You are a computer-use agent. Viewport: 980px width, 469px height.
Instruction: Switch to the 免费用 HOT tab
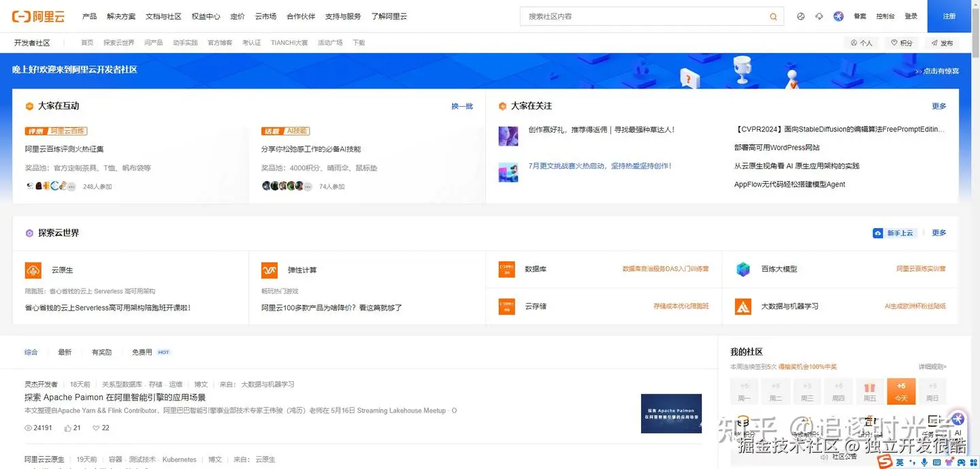click(x=151, y=353)
